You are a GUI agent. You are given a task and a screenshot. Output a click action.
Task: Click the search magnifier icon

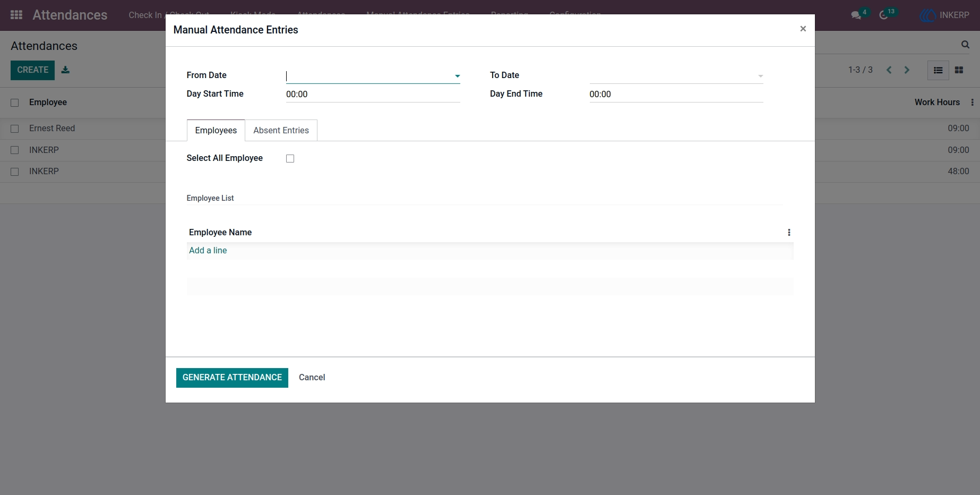coord(965,45)
